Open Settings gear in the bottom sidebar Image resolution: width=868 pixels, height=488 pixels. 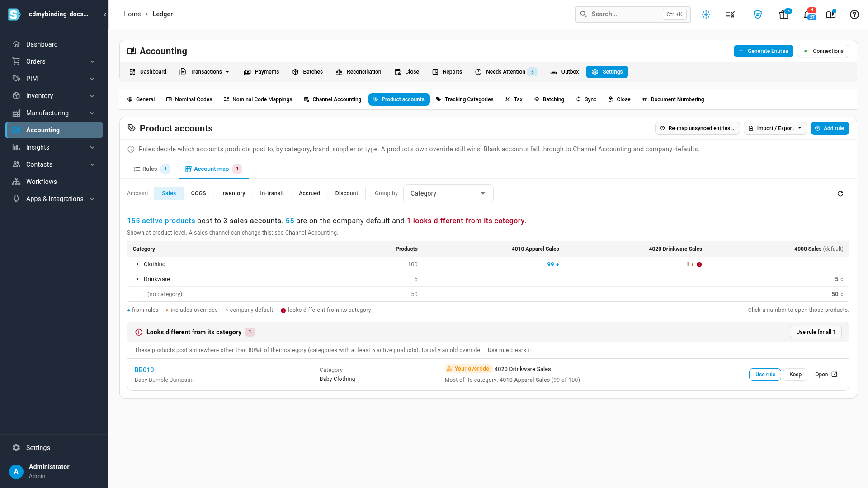[16, 448]
